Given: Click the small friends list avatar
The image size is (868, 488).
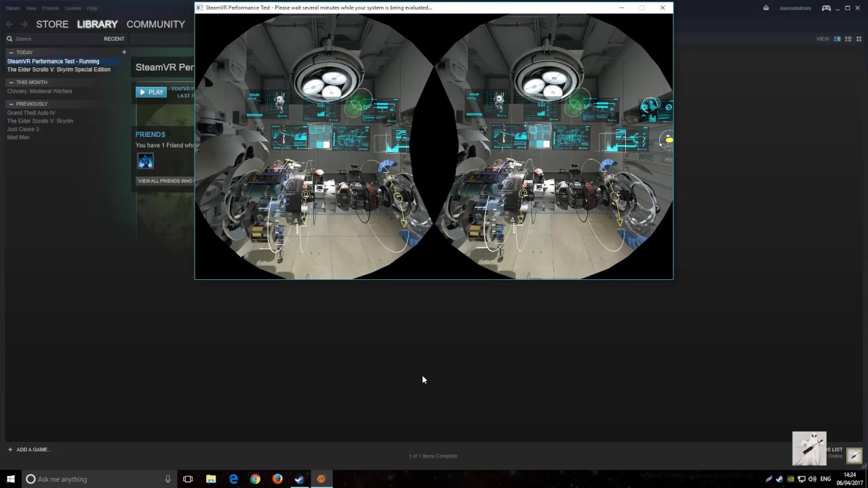Looking at the screenshot, I should (854, 455).
